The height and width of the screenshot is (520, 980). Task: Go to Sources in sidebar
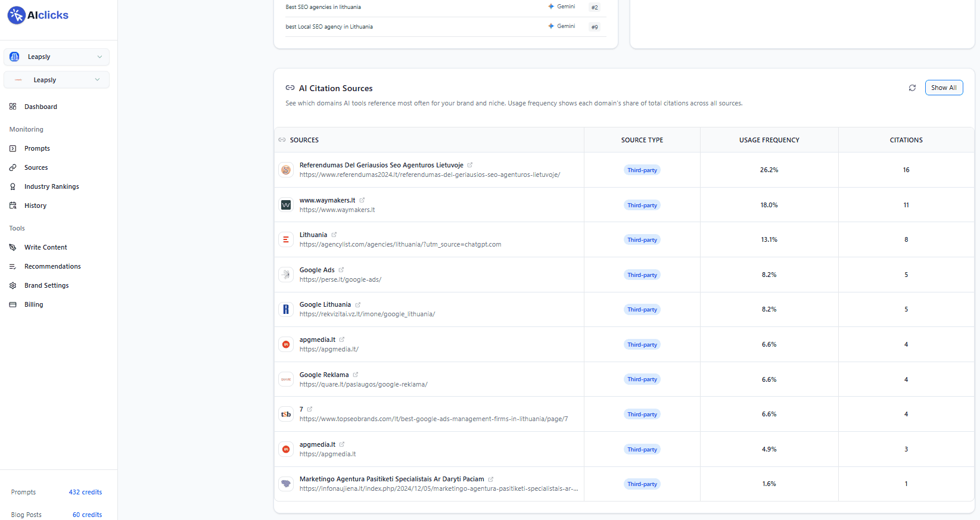(36, 167)
